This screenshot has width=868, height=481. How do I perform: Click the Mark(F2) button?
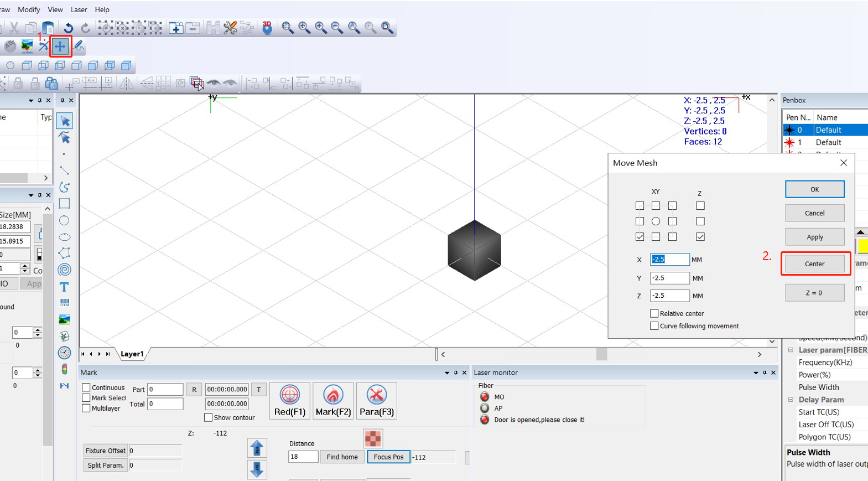click(x=333, y=401)
